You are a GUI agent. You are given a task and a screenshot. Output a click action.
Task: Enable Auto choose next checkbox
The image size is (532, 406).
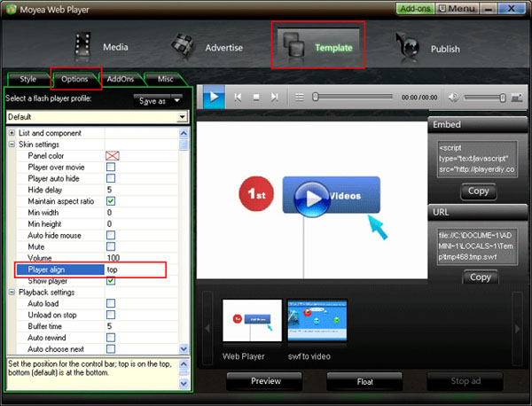(x=111, y=348)
